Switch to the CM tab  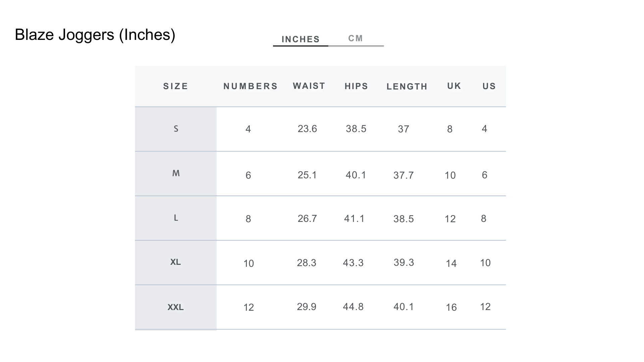tap(356, 39)
